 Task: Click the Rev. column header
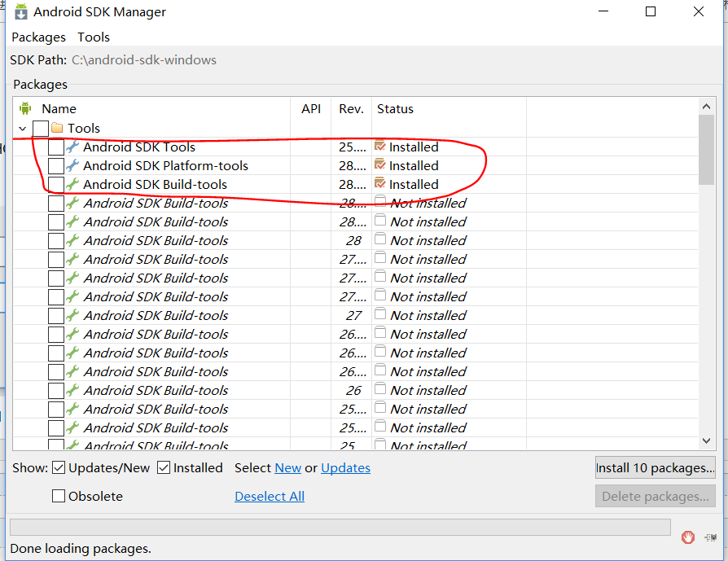[x=352, y=108]
